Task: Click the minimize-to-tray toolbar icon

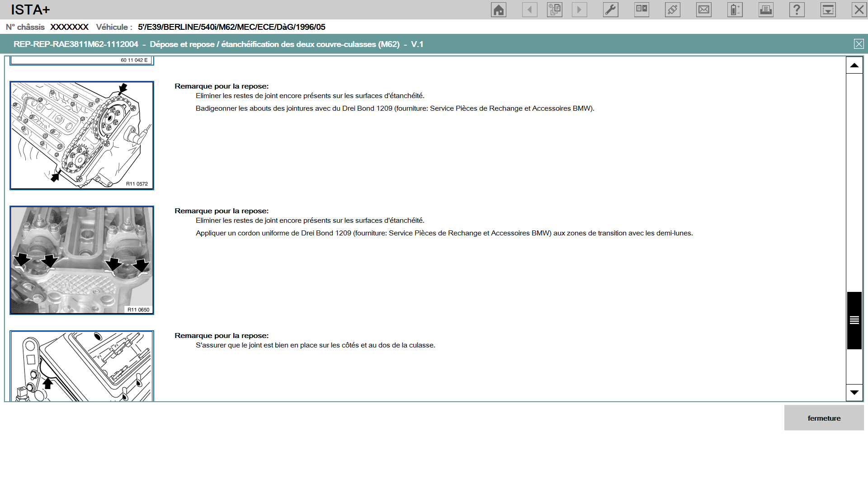Action: (828, 9)
